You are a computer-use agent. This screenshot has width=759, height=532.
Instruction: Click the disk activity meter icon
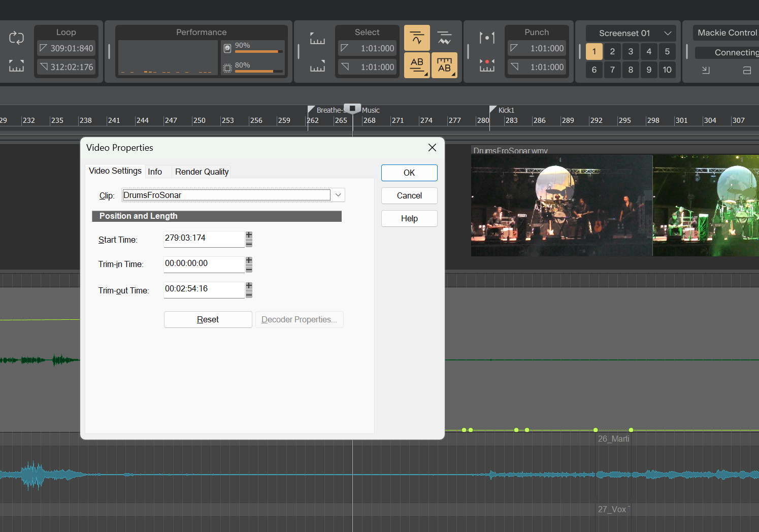[227, 48]
